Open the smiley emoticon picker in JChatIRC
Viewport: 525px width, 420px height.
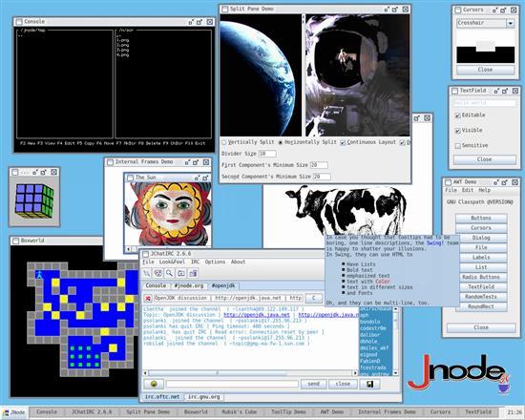point(154,384)
